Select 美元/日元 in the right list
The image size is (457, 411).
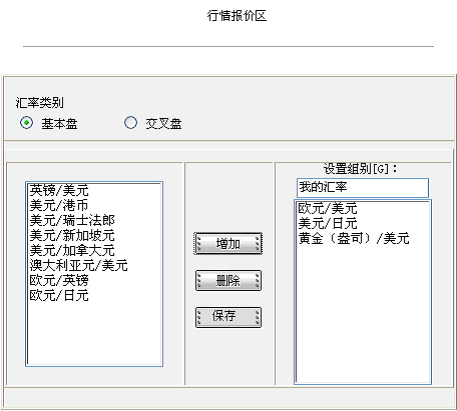[363, 223]
